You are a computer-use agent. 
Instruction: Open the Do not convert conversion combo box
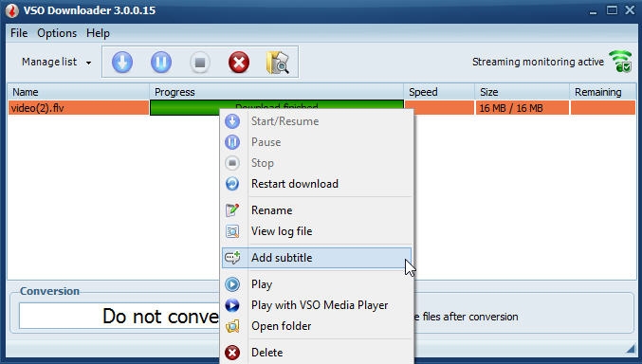119,316
